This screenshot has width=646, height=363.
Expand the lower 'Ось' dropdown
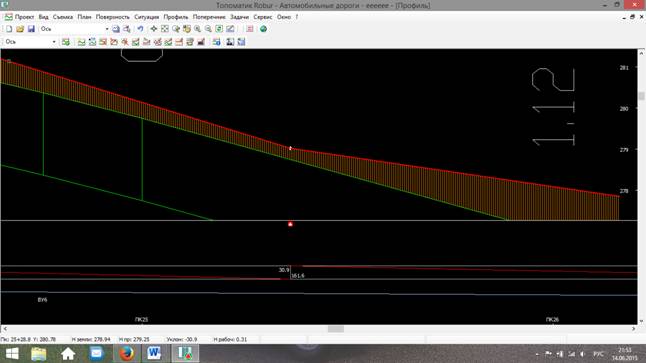tap(54, 42)
